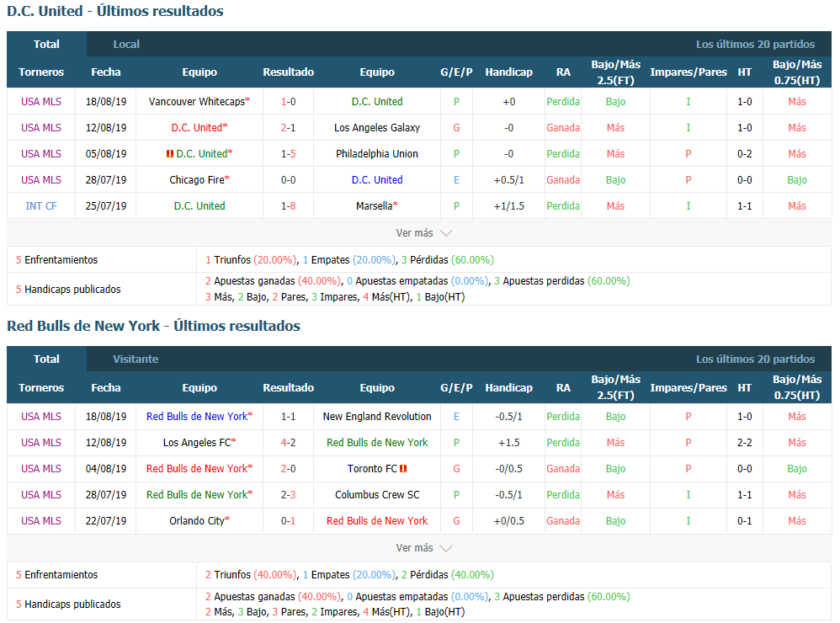The height and width of the screenshot is (623, 840).
Task: Open Chicago Fire team link
Action: click(x=197, y=180)
